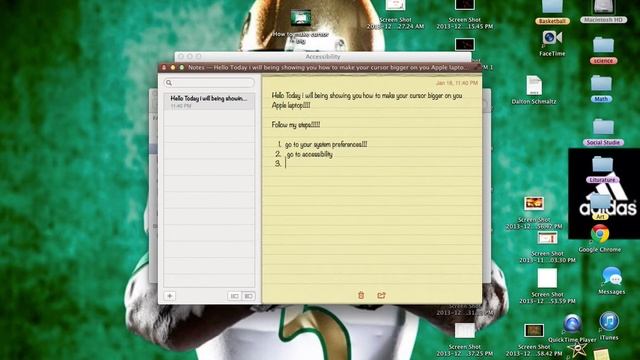Add a new note with the plus button
The image size is (640, 360).
tap(170, 296)
